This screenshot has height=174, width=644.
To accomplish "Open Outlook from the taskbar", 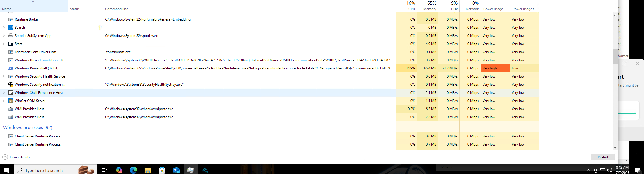I will 176,170.
